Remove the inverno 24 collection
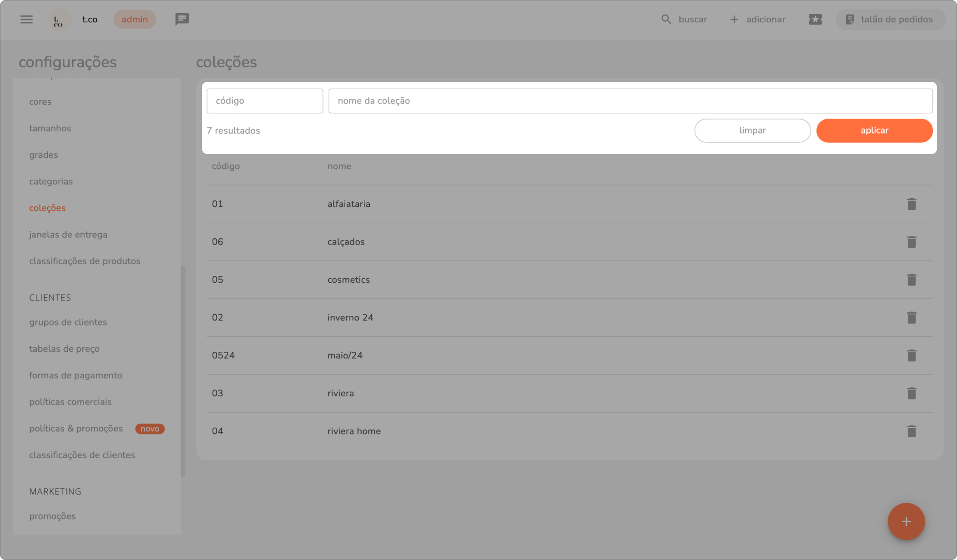The image size is (957, 560). click(911, 317)
